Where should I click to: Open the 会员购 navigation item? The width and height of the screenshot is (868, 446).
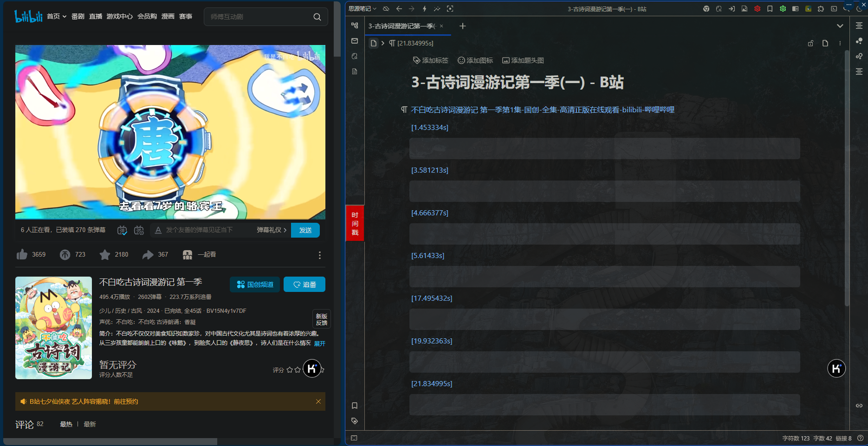[147, 17]
